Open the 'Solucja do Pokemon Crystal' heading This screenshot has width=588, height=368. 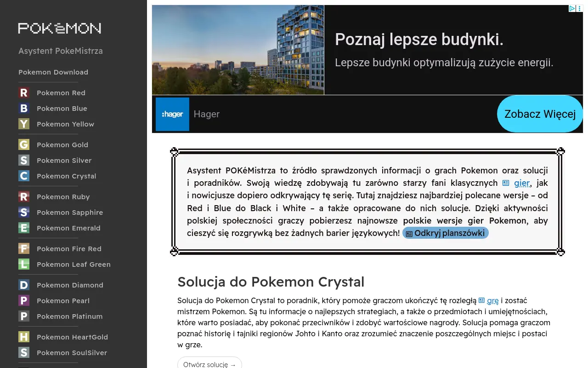271,282
